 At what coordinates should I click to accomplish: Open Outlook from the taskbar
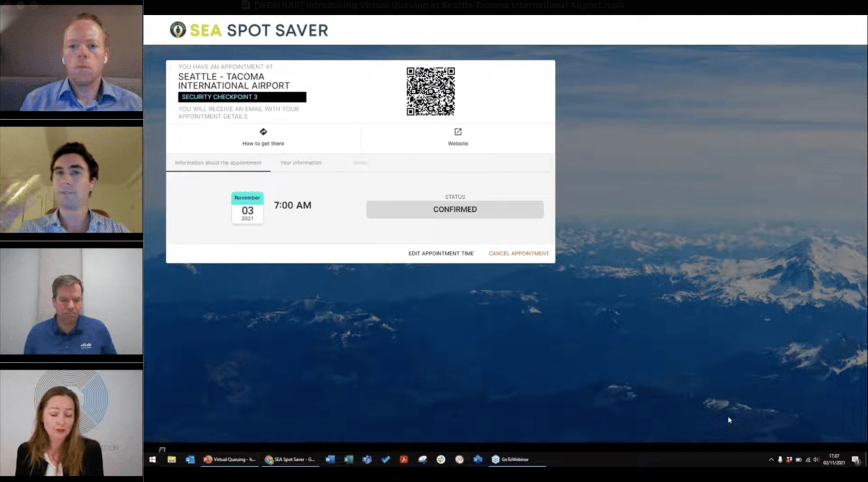click(x=190, y=459)
